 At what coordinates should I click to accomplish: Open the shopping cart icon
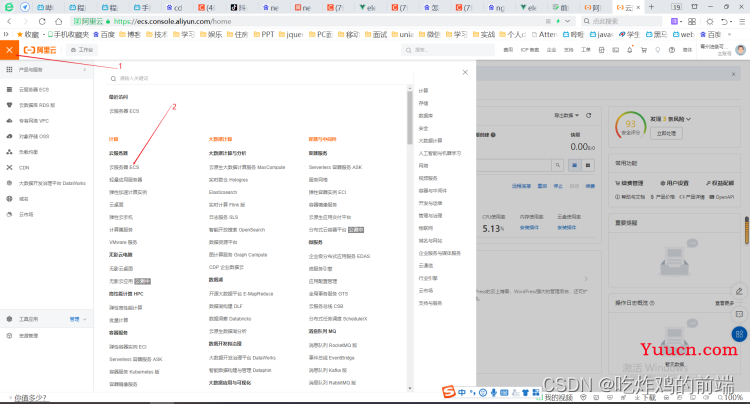[x=644, y=50]
